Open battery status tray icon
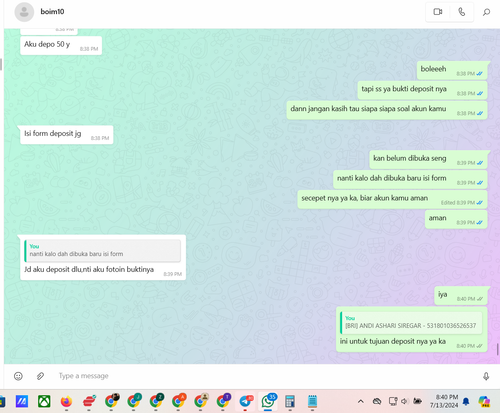The image size is (500, 413). click(x=417, y=401)
